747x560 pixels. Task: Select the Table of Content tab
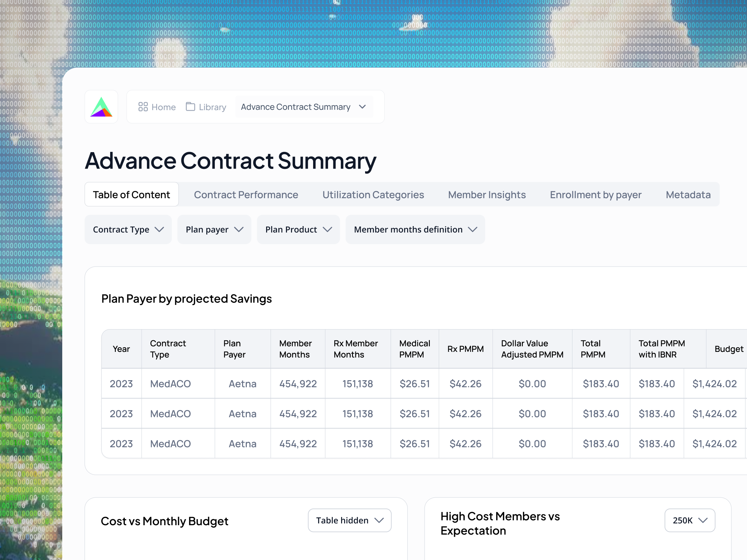tap(132, 194)
